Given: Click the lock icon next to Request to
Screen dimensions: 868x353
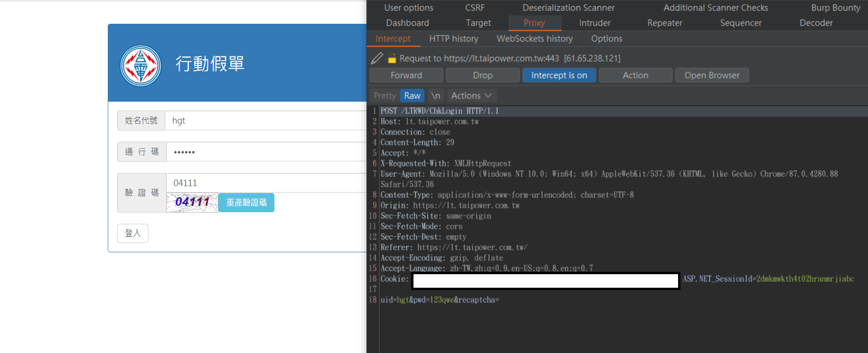Looking at the screenshot, I should [x=392, y=58].
